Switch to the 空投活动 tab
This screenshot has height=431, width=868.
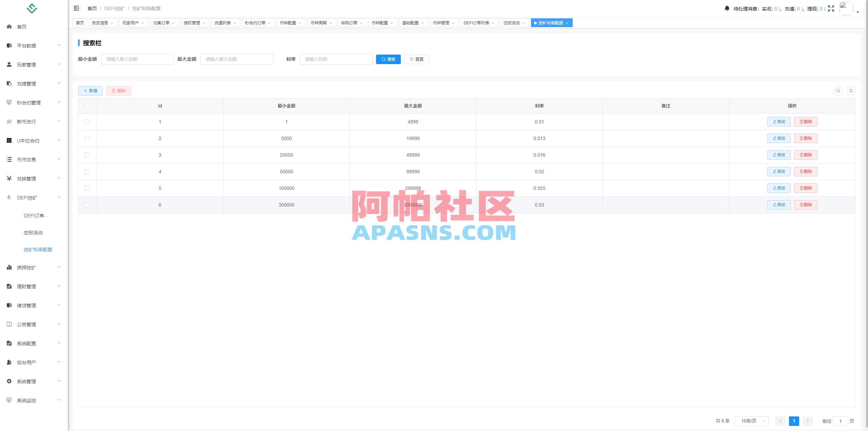click(x=512, y=23)
